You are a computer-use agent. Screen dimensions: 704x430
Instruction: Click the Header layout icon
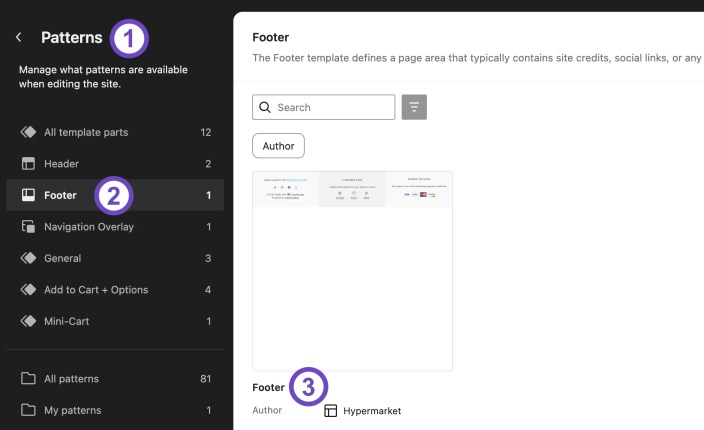coord(28,163)
